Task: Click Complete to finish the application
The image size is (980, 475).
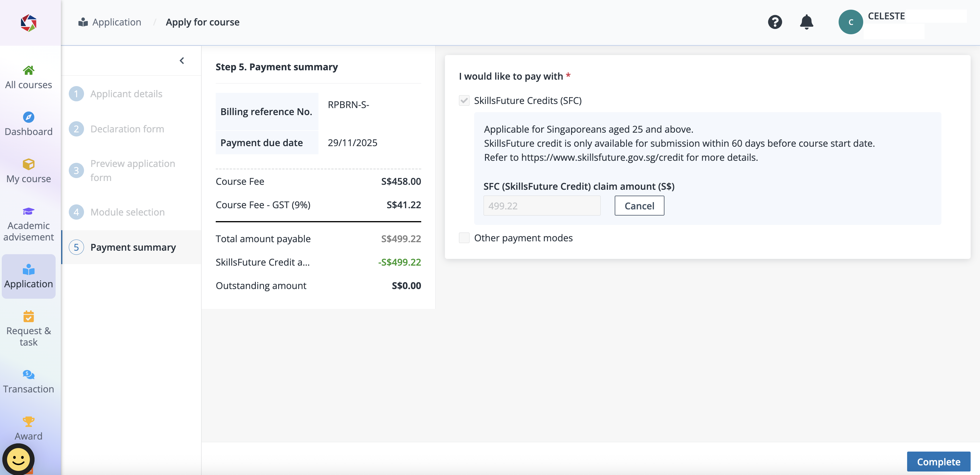Action: point(938,462)
